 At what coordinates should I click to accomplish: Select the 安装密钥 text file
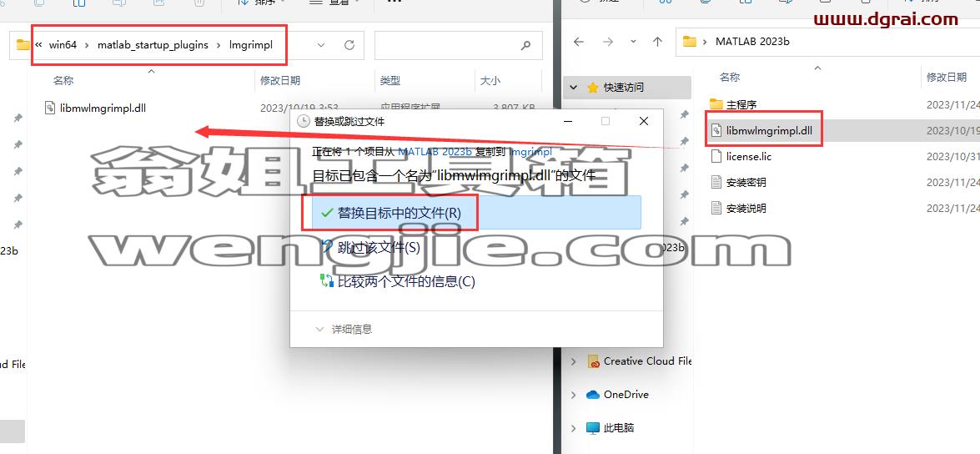pos(746,183)
